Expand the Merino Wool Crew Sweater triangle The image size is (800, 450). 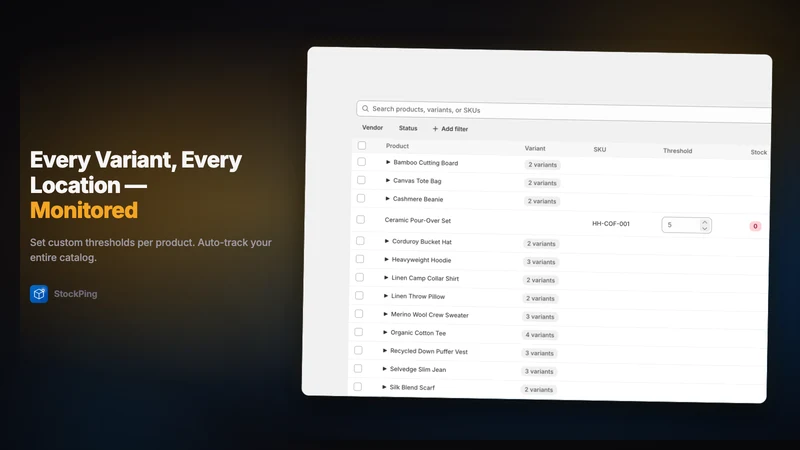[386, 314]
